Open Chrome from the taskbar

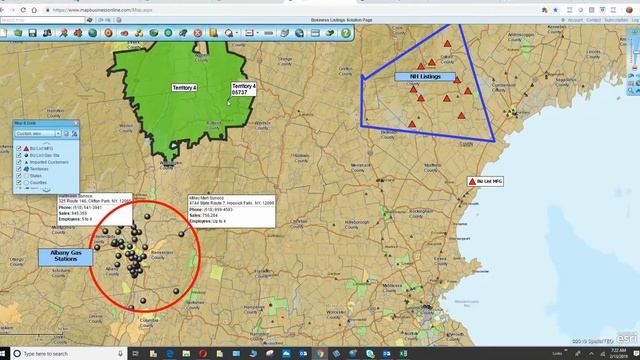coord(320,353)
